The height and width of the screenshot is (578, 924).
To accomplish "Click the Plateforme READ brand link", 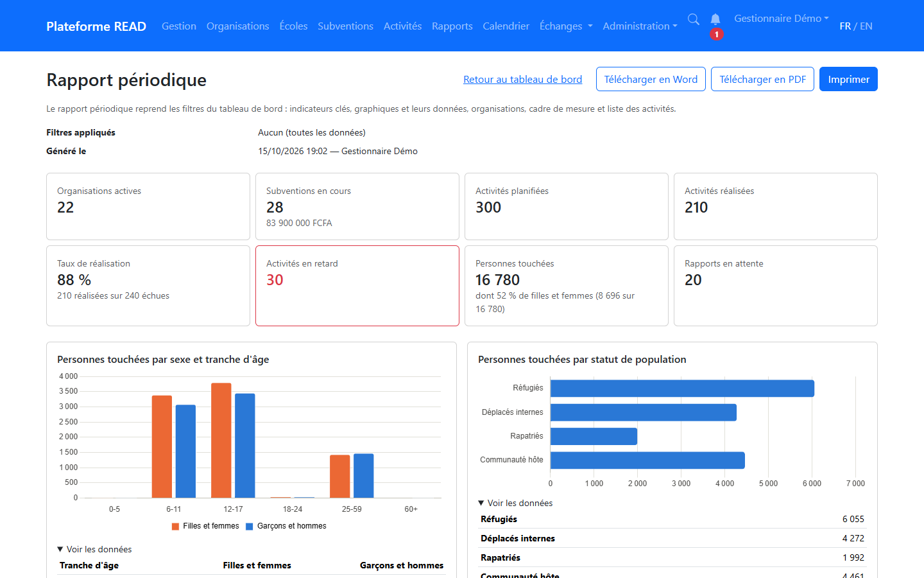I will coord(96,26).
